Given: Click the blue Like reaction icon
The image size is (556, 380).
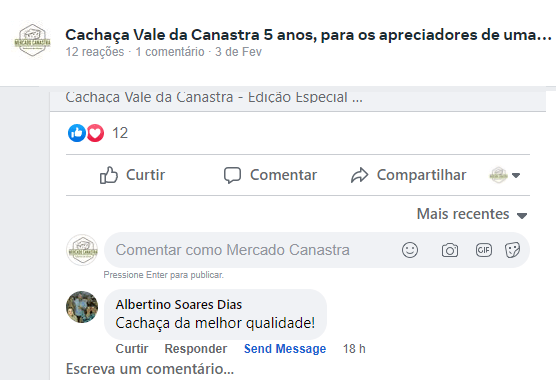Looking at the screenshot, I should [77, 133].
